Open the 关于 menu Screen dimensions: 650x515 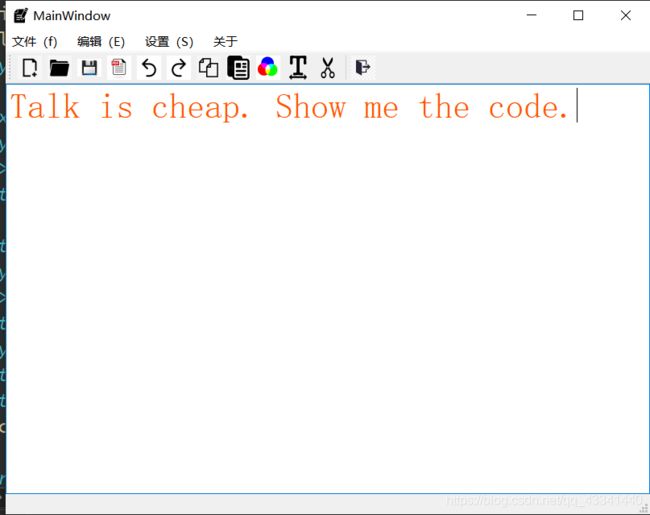(x=225, y=41)
